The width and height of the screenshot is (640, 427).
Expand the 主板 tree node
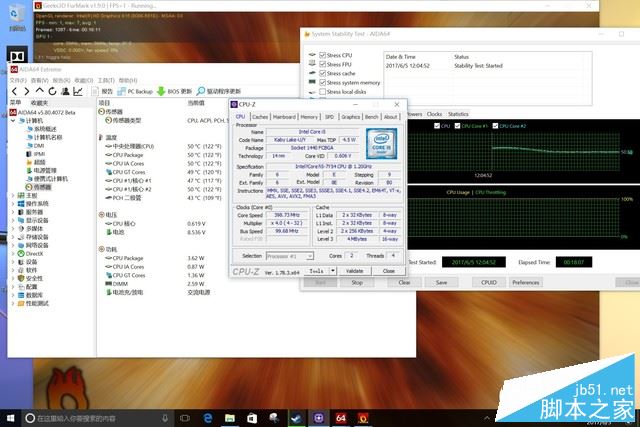(13, 196)
